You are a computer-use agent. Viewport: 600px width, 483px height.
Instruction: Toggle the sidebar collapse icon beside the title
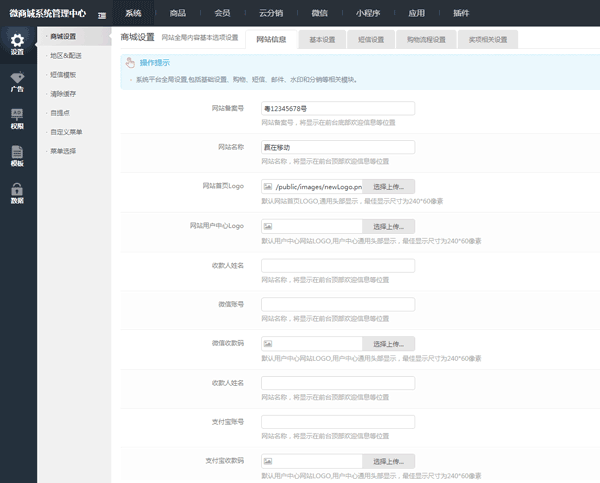tap(102, 13)
